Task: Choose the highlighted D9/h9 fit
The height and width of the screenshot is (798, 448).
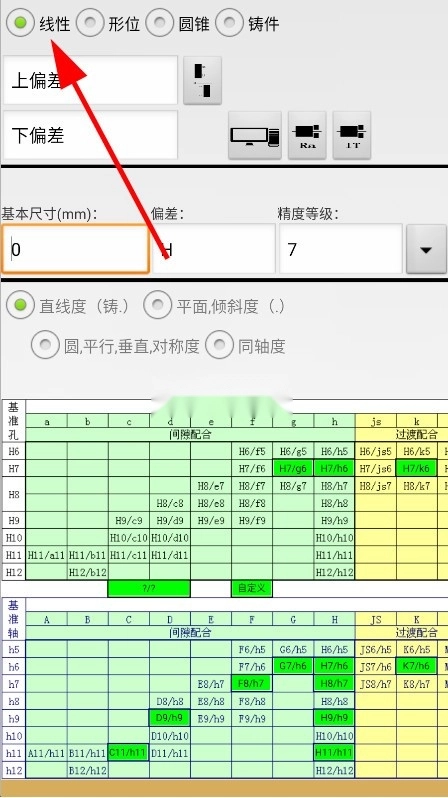Action: click(170, 718)
